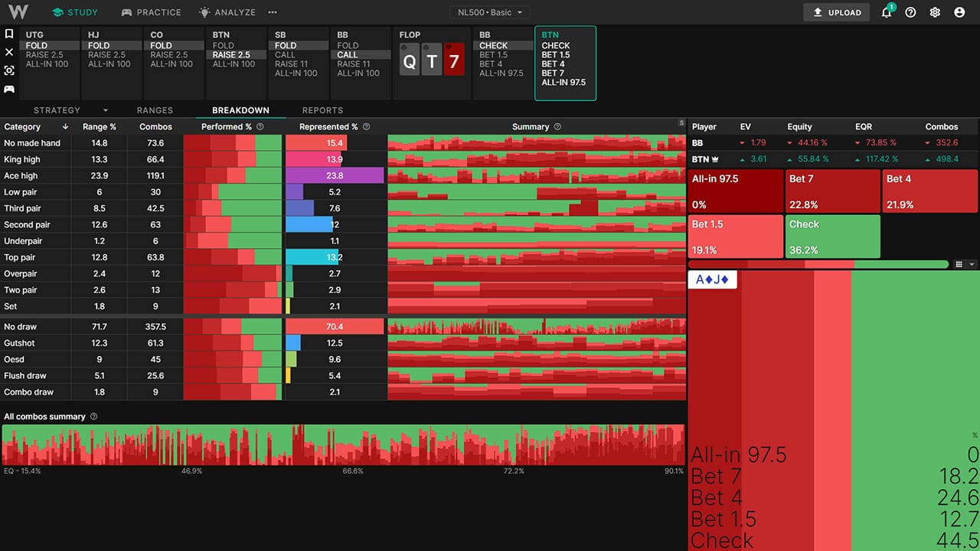Click the overall strategy frequency bar
The width and height of the screenshot is (980, 551).
[818, 265]
